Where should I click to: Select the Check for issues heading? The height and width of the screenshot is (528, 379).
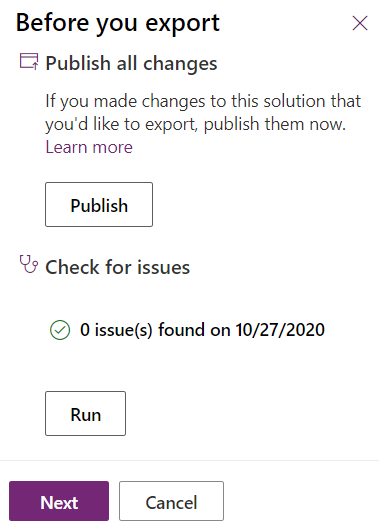coord(117,267)
